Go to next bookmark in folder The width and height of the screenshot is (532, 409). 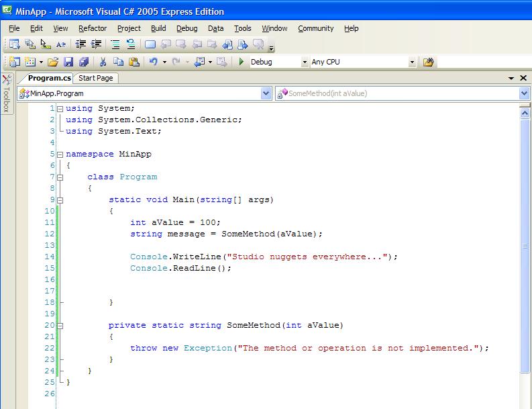212,44
